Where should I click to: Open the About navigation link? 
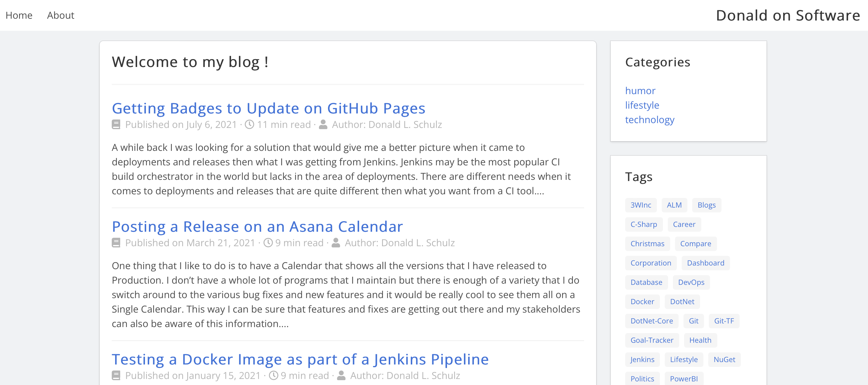[60, 15]
